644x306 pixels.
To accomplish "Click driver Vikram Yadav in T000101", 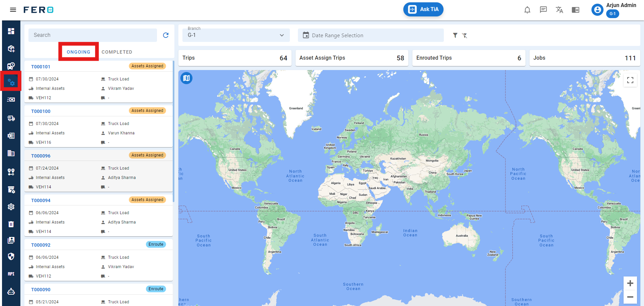I will [x=121, y=88].
